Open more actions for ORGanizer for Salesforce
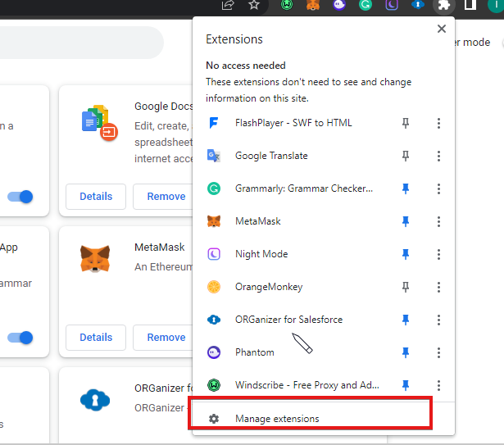 pos(438,320)
